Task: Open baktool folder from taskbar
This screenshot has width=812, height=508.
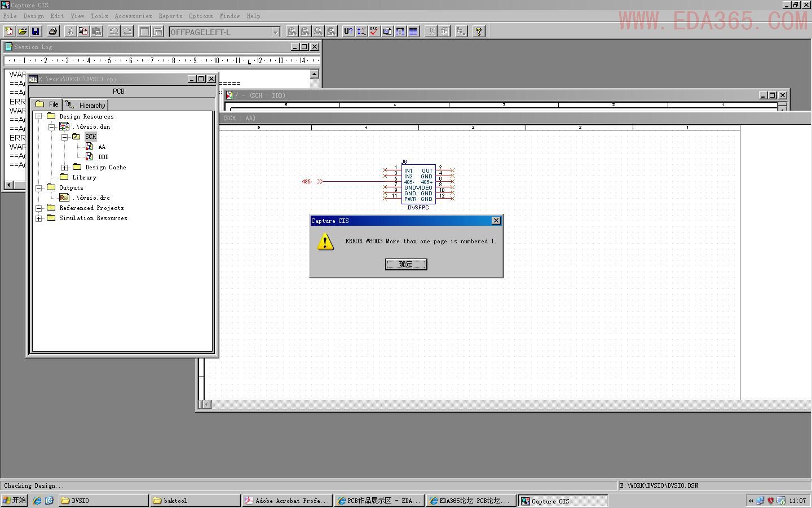Action: 196,501
